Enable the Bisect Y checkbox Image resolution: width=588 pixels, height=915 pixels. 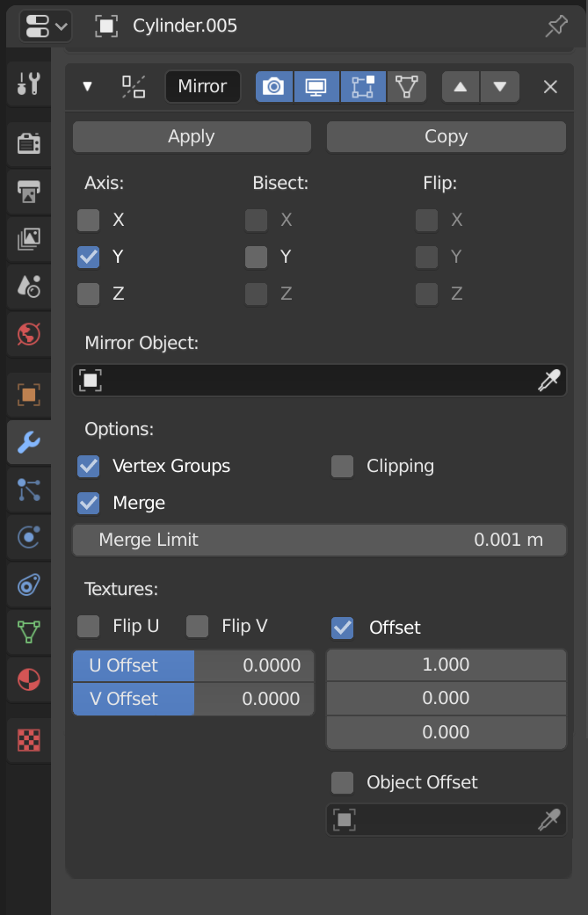click(256, 257)
